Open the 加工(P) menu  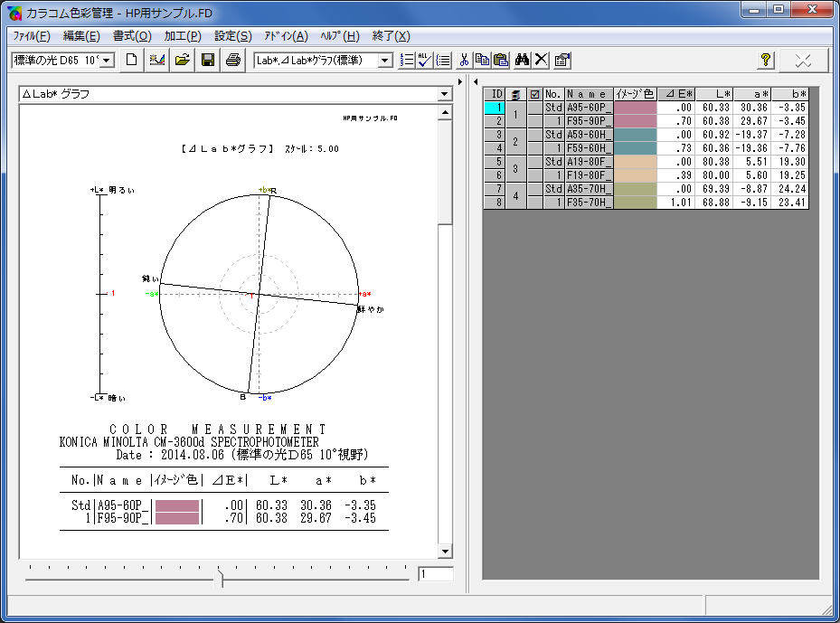point(183,36)
